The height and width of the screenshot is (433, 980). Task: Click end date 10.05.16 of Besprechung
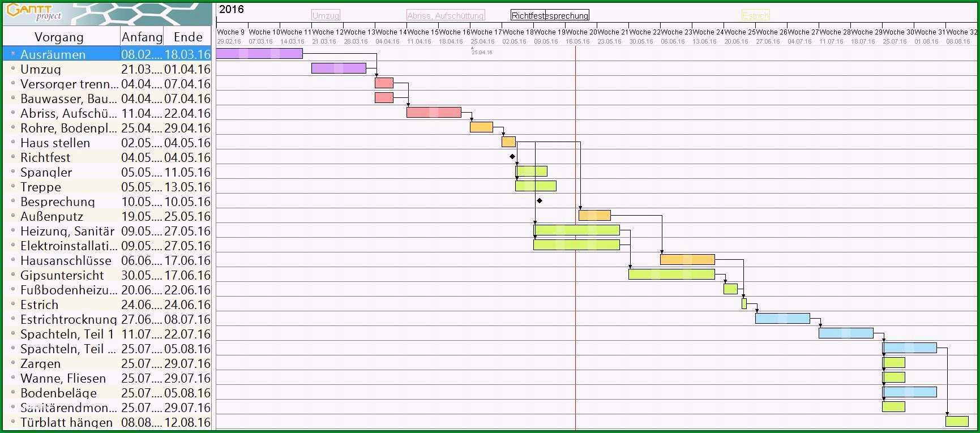tap(187, 202)
